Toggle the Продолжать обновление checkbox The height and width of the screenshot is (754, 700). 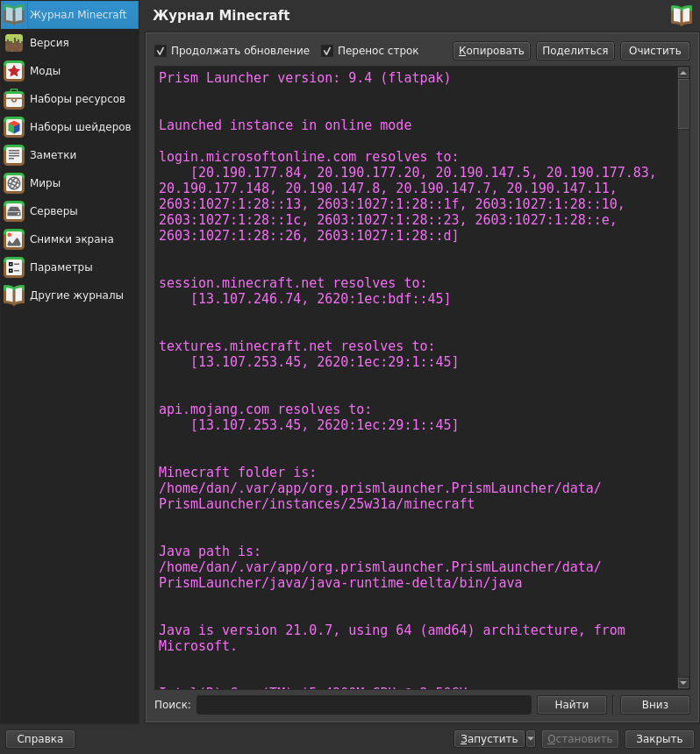pos(161,51)
